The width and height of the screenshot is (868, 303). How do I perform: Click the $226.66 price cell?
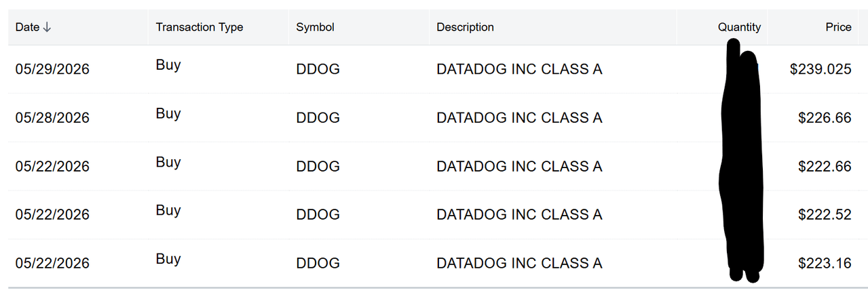coord(825,118)
